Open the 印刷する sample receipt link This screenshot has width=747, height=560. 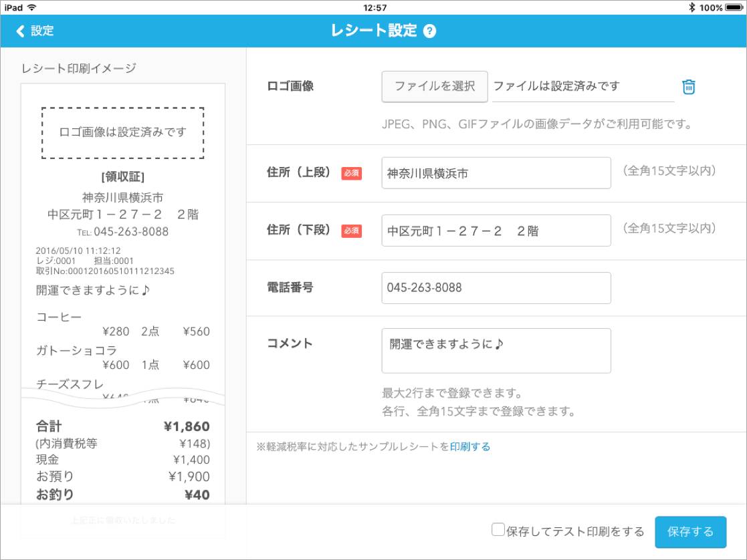point(470,447)
